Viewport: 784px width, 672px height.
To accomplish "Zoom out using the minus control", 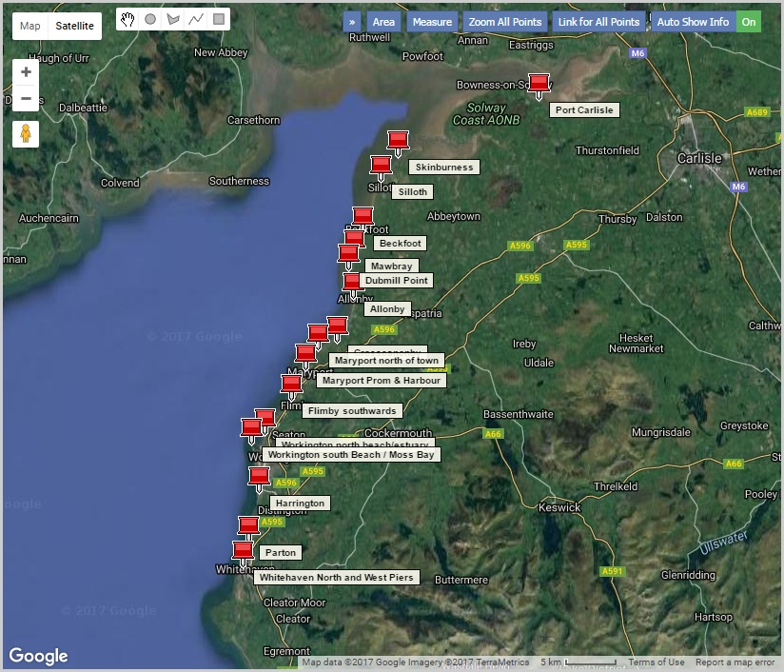I will coord(26,98).
